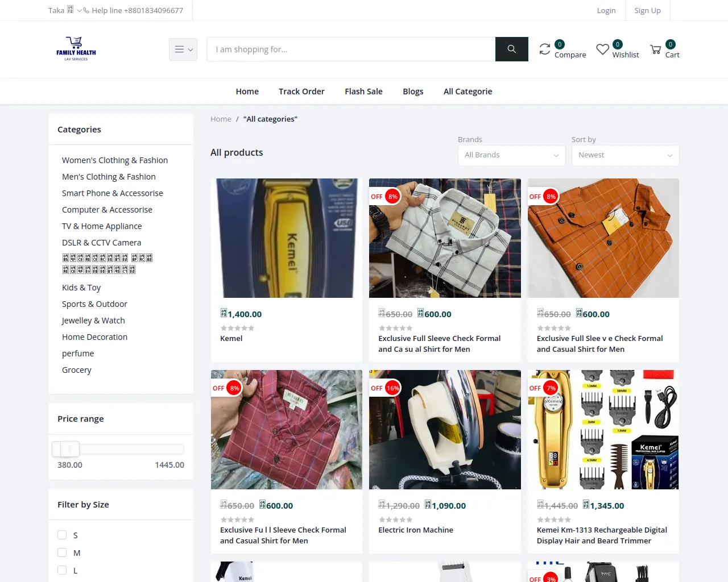Viewport: 728px width, 582px height.
Task: Click the Cart counter badge
Action: point(671,44)
